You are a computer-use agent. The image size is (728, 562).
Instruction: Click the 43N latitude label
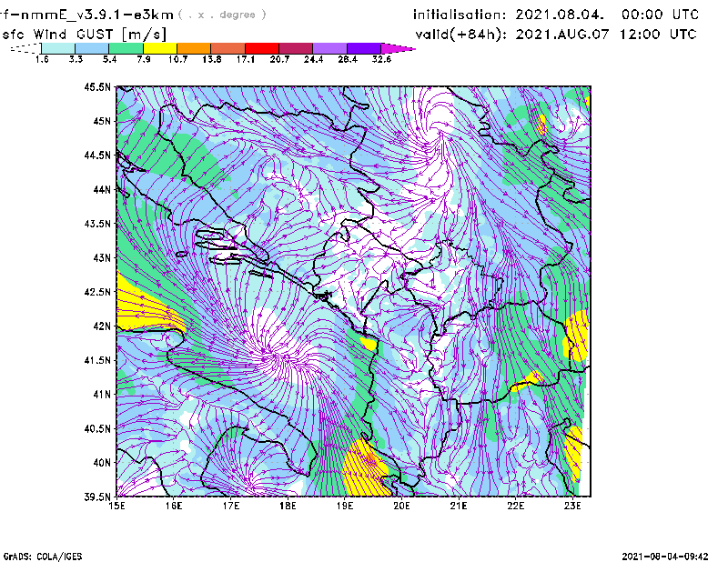[102, 257]
